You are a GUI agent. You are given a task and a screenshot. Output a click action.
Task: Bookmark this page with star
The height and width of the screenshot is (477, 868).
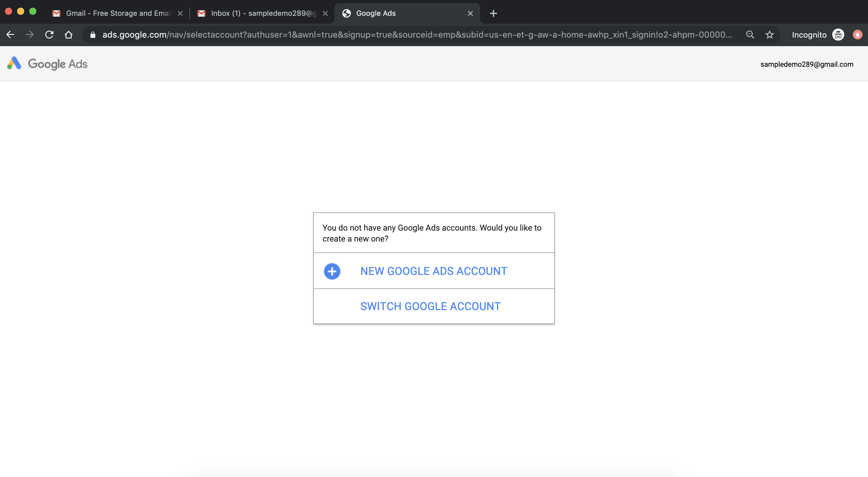[770, 35]
